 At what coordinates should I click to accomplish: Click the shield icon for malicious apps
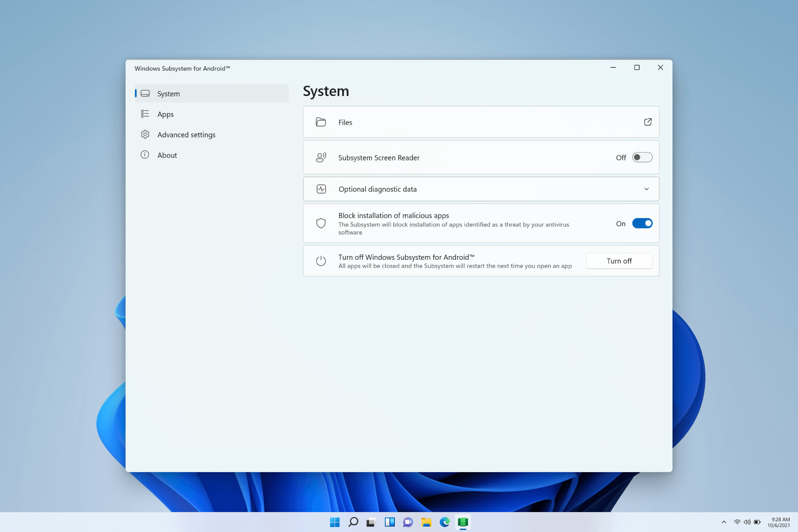tap(320, 223)
